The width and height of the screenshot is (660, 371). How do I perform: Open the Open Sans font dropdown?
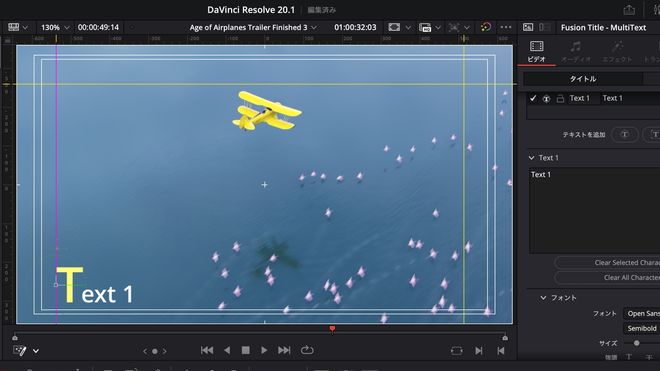(641, 313)
